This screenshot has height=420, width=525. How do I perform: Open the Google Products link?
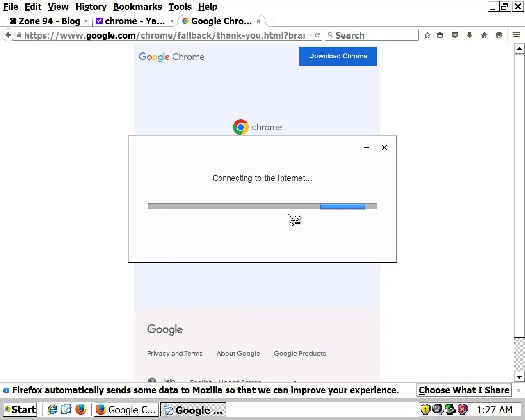click(300, 354)
